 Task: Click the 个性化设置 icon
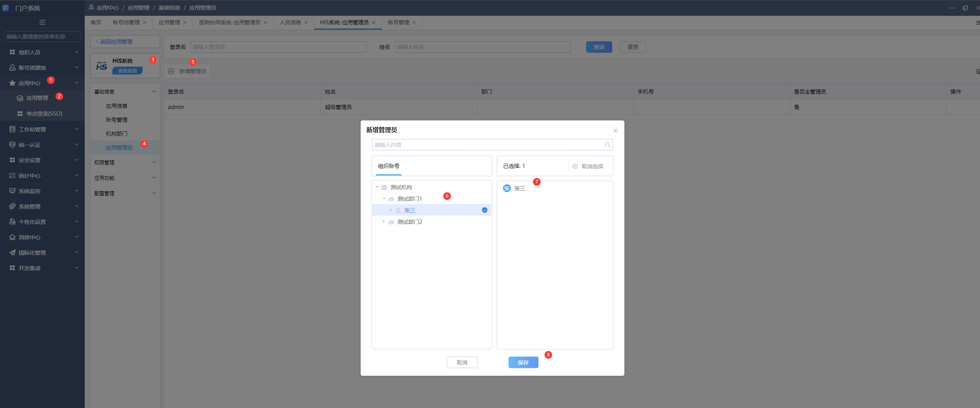12,222
